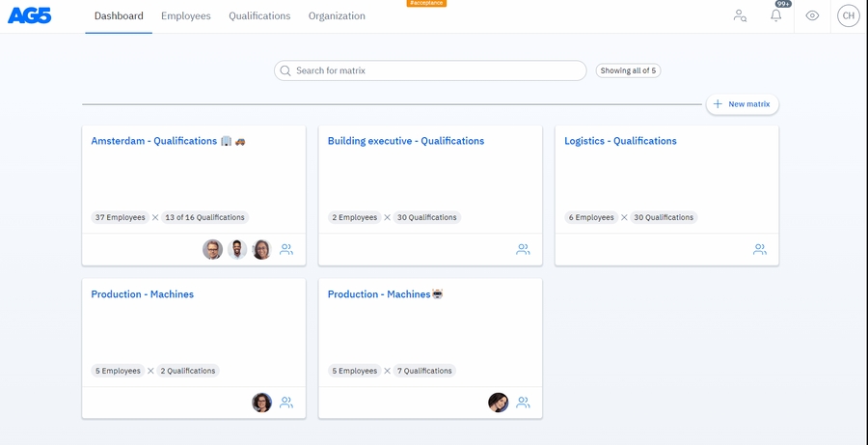Viewport: 868px width, 445px height.
Task: Toggle the eye view mode icon
Action: (812, 15)
